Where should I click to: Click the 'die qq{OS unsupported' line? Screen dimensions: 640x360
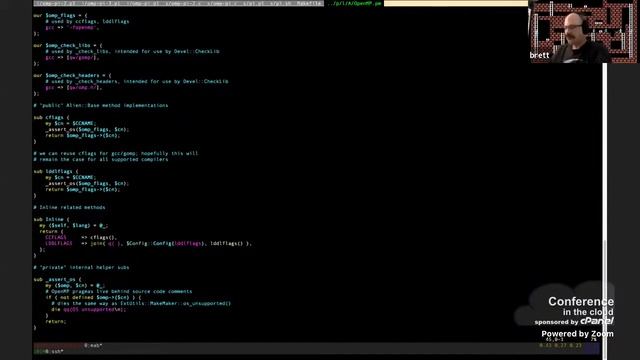[x=89, y=309]
